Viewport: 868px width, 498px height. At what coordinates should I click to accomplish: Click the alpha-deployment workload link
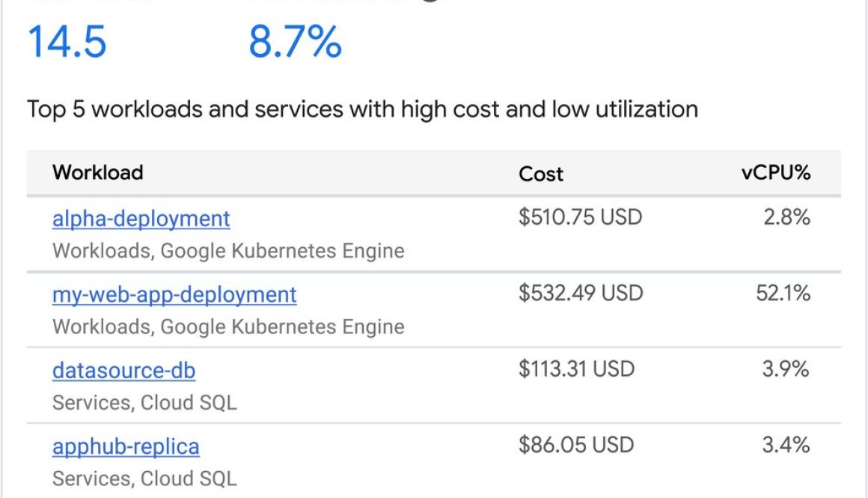(141, 219)
